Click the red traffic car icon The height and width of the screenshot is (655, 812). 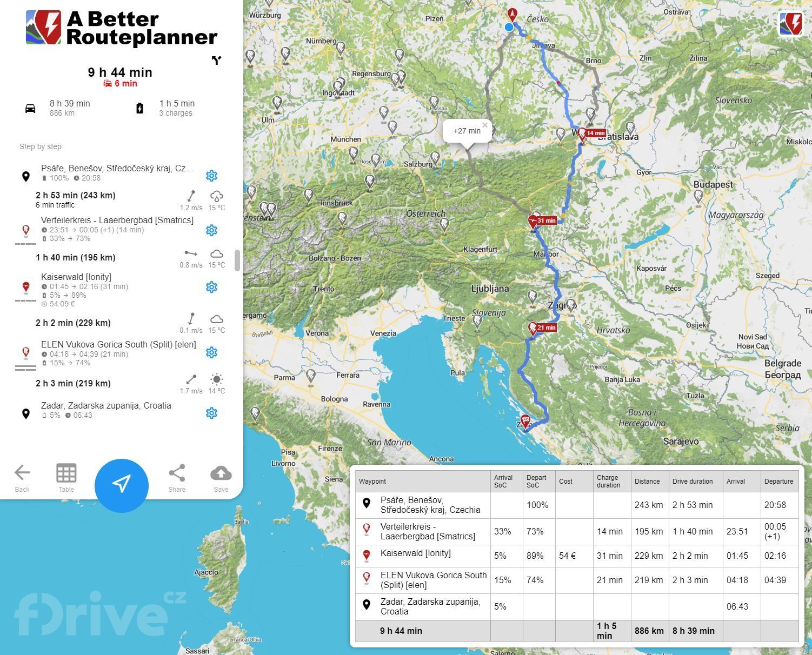pyautogui.click(x=108, y=83)
